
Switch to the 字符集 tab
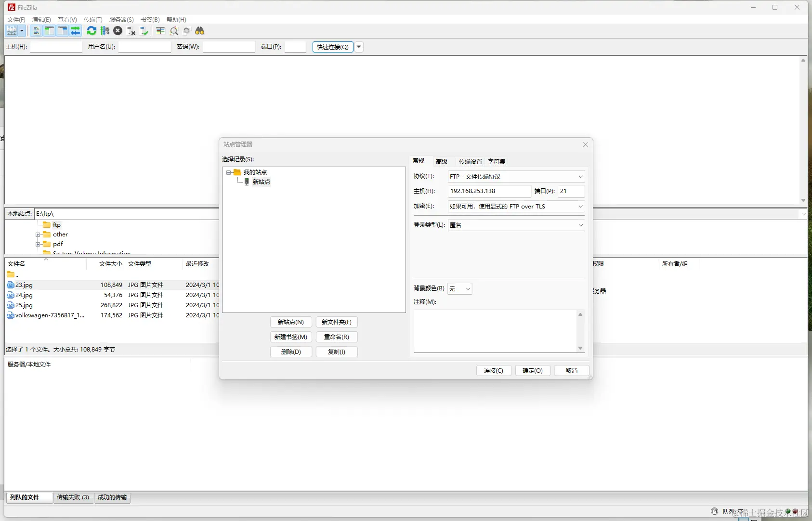(x=497, y=162)
